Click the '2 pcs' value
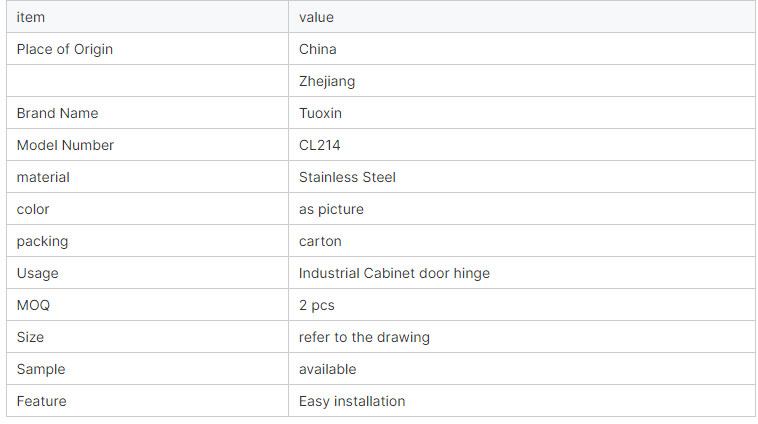The image size is (758, 424). pyautogui.click(x=317, y=305)
